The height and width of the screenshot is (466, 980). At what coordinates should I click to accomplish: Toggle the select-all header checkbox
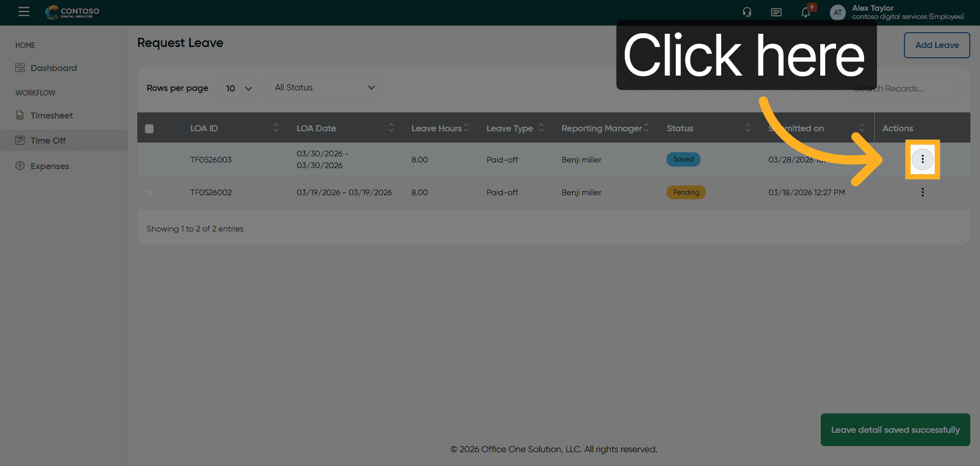pyautogui.click(x=149, y=129)
